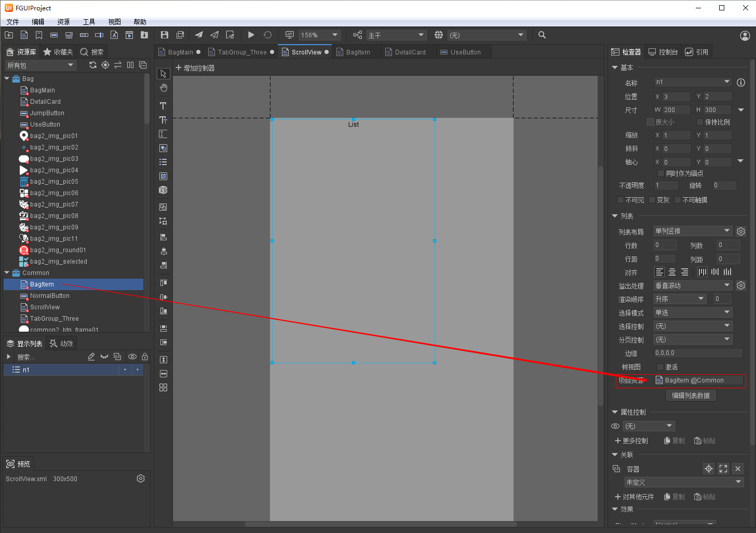Click container locate crosshair icon
Screen dimensions: 756x533
(709, 469)
